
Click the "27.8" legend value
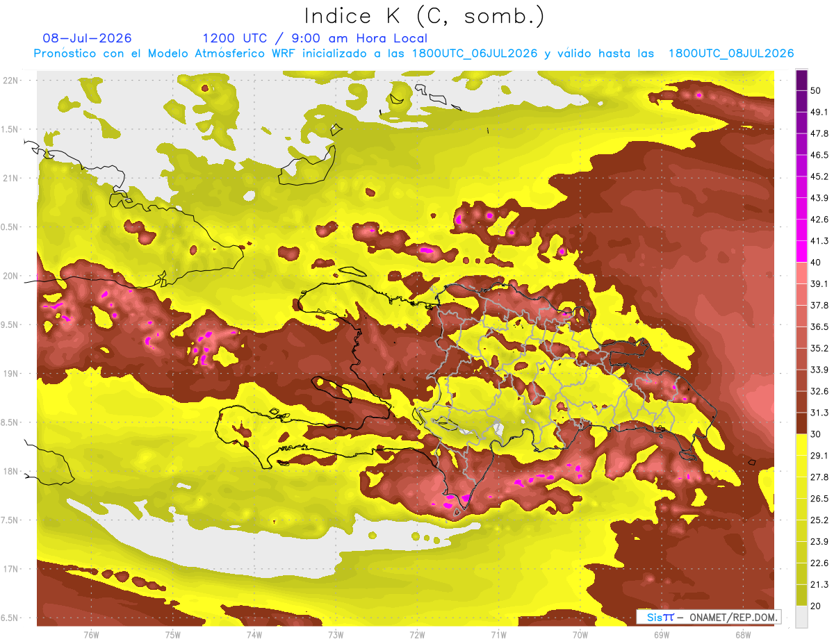tap(819, 477)
